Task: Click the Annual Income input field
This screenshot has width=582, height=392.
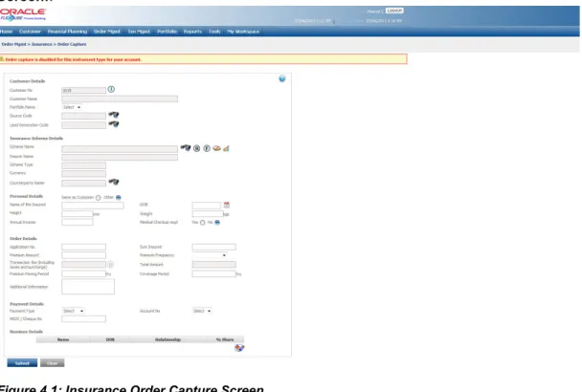Action: coord(78,222)
